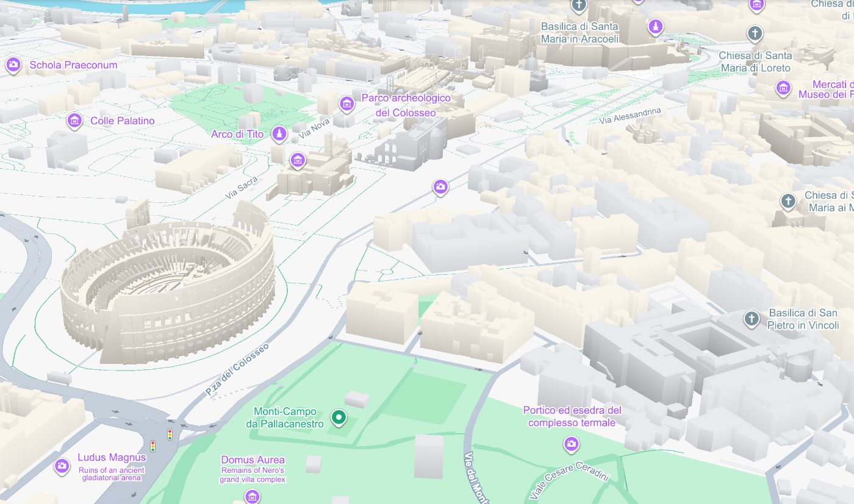854x504 pixels.
Task: Click the Via Alessandrina street label
Action: tap(630, 115)
